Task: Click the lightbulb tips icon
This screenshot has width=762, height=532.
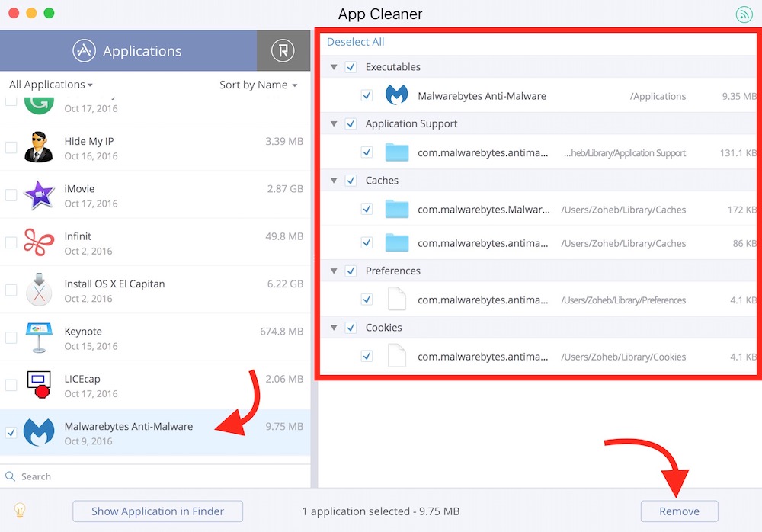Action: (21, 511)
